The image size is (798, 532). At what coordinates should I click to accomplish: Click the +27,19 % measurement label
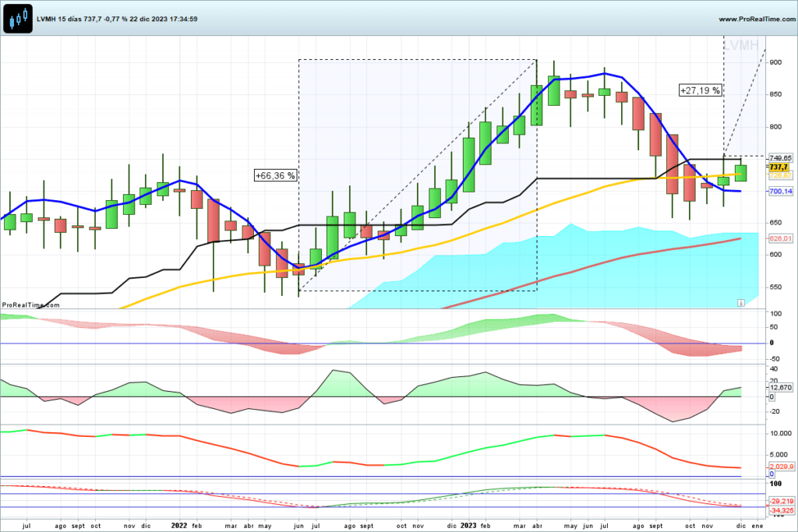[x=701, y=90]
